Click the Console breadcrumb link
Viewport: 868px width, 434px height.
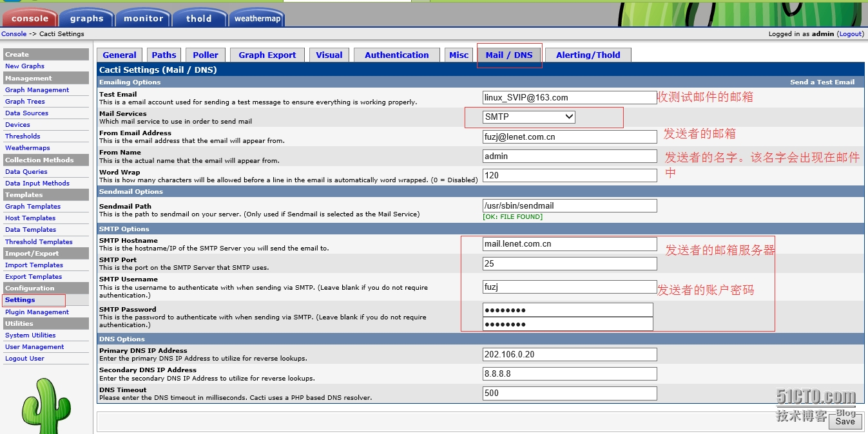pos(14,33)
